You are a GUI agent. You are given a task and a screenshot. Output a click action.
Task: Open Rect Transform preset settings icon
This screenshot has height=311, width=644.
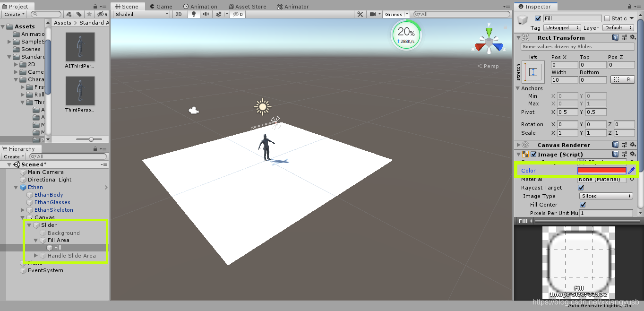point(623,38)
